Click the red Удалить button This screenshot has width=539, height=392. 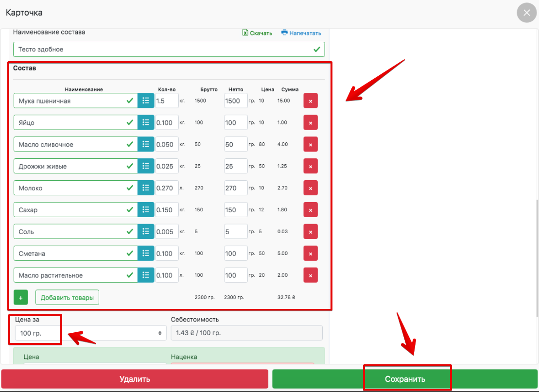click(135, 379)
